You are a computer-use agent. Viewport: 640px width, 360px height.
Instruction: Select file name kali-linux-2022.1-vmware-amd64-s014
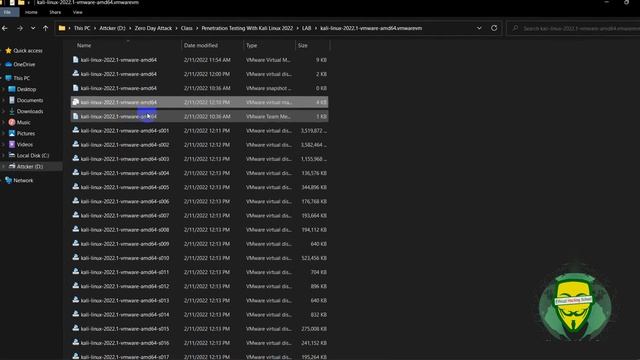pyautogui.click(x=125, y=315)
